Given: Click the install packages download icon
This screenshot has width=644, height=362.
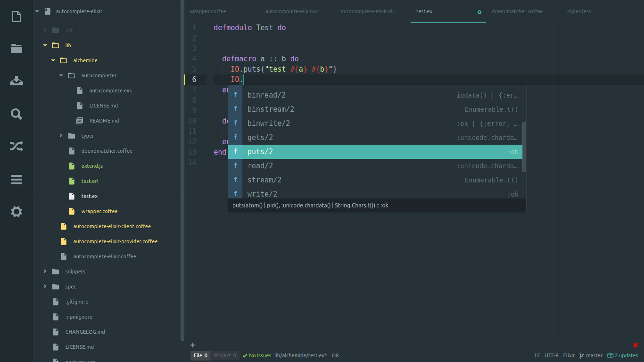Looking at the screenshot, I should [x=16, y=81].
